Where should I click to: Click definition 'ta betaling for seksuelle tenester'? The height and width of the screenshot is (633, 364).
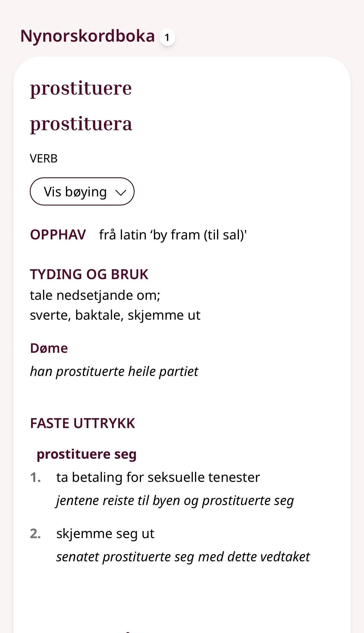tap(158, 477)
